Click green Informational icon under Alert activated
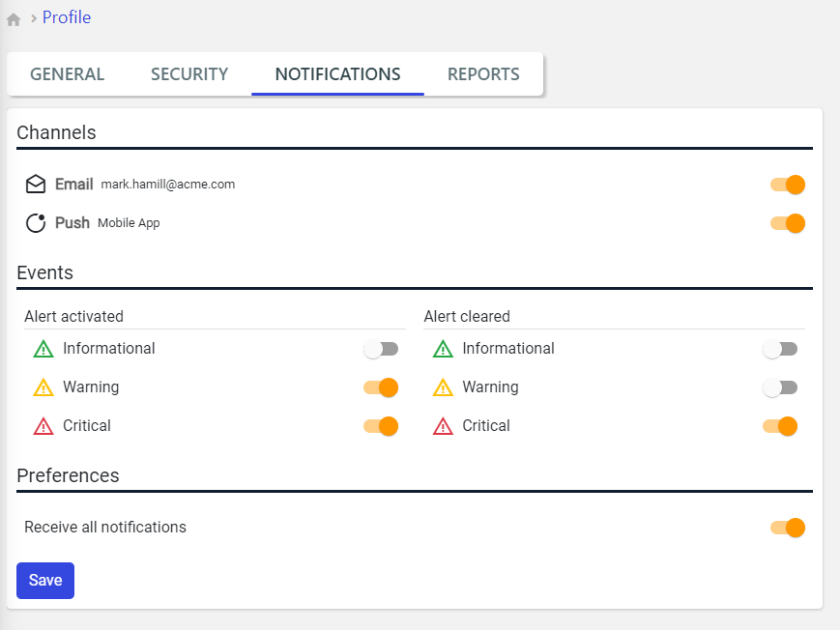Viewport: 840px width, 630px height. tap(43, 349)
